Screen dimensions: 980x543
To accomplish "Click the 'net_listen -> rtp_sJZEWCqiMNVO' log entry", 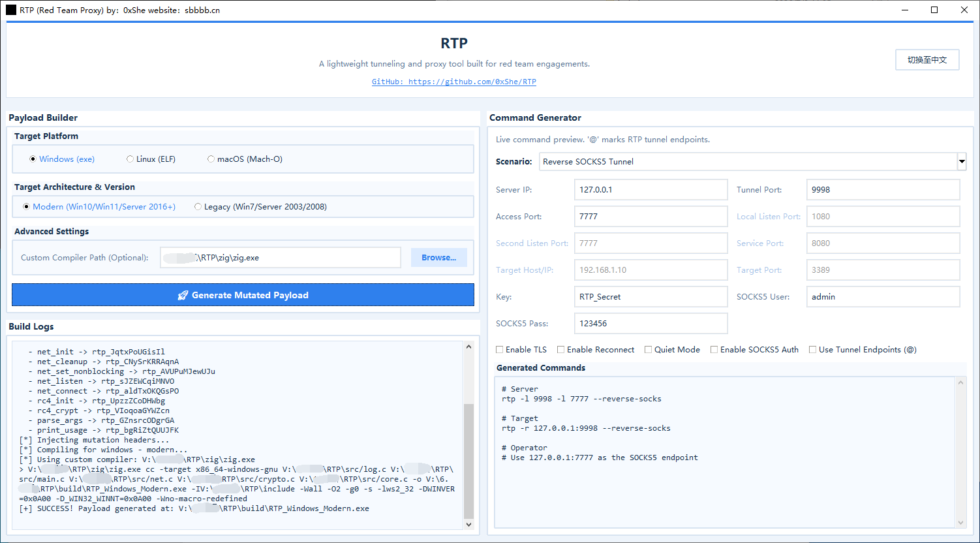I will (101, 381).
